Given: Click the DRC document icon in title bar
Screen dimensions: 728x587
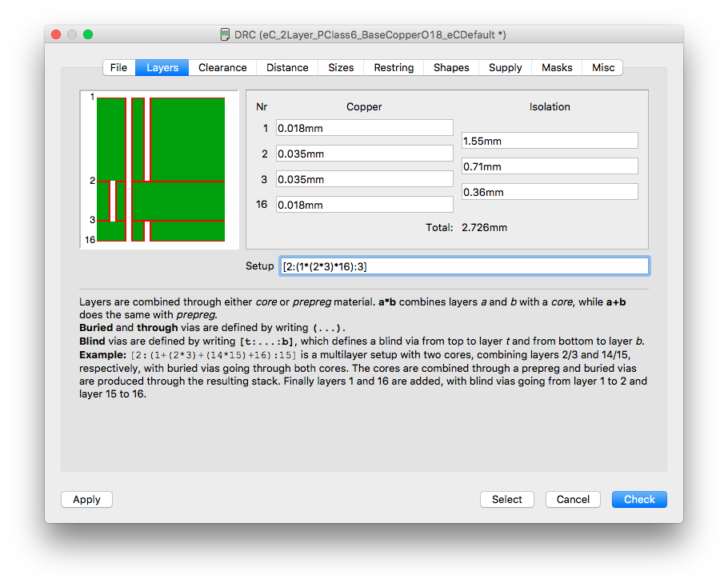Looking at the screenshot, I should [225, 35].
